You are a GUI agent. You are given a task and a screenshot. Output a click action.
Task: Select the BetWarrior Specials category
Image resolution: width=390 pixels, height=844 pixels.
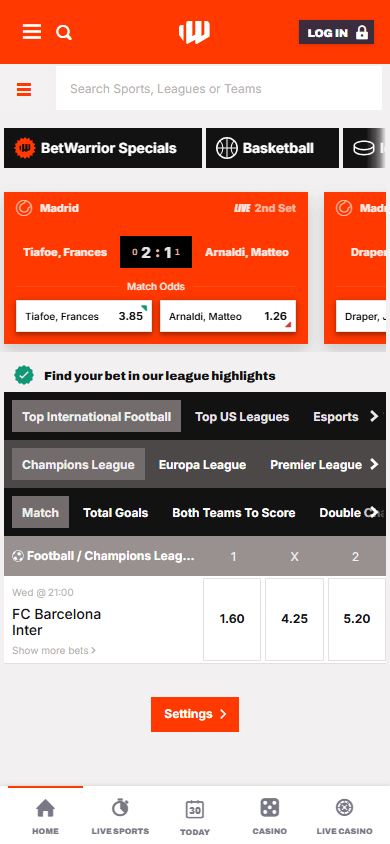[x=103, y=148]
